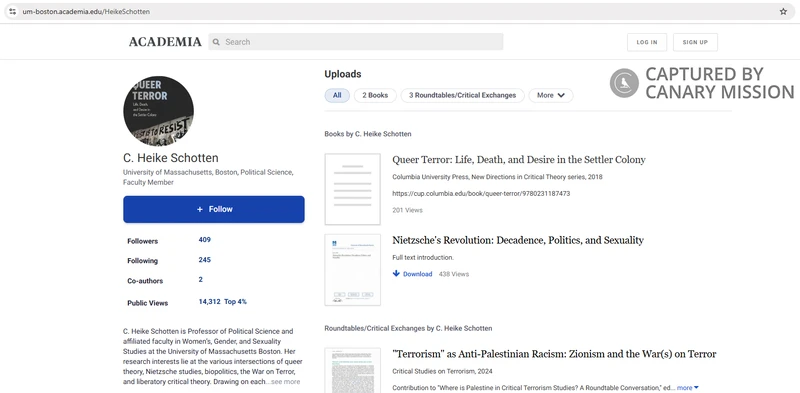Open the Terrorism as Anti-Palestinian Racism thumbnail

[353, 371]
